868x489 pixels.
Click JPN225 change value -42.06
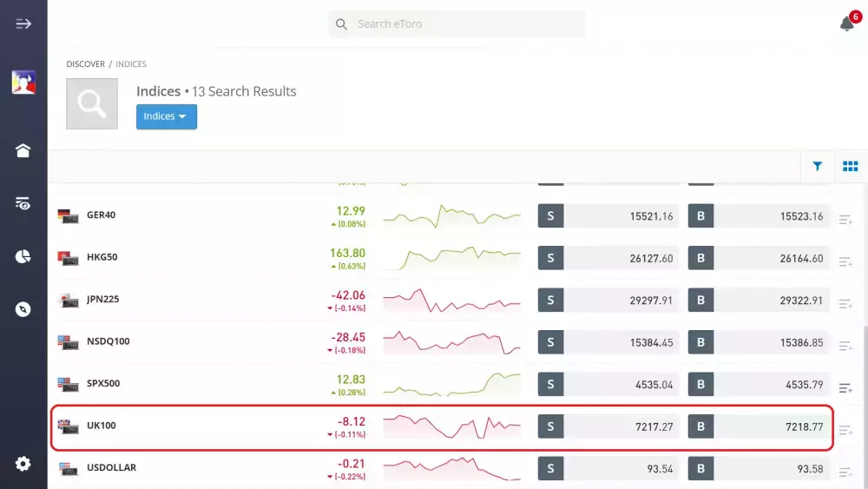click(x=348, y=295)
